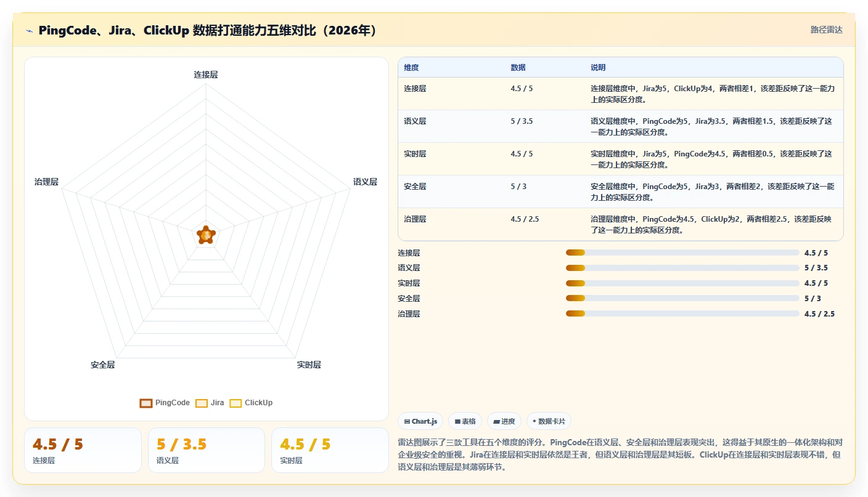Select the 语义层 table row label

(x=415, y=121)
